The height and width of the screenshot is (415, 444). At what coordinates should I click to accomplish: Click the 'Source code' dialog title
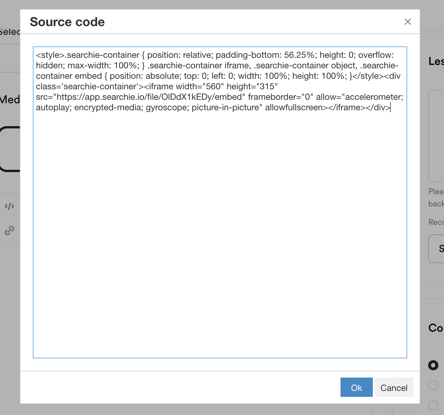[x=67, y=22]
